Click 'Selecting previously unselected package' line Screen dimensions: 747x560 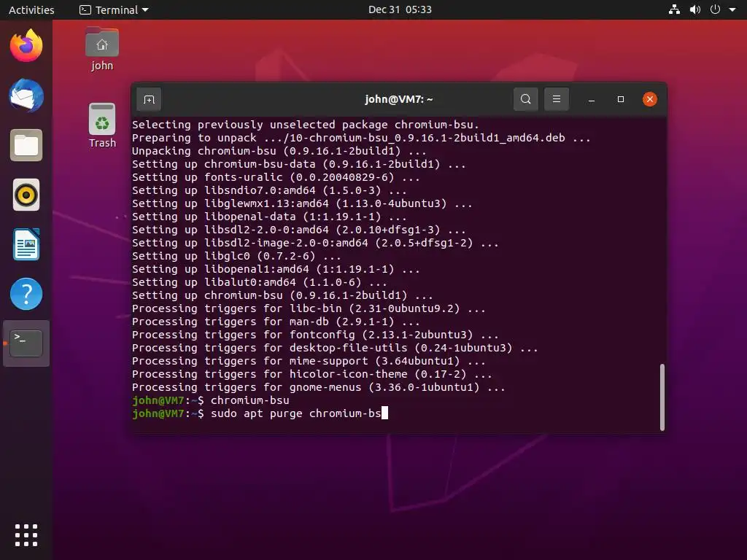(x=306, y=124)
